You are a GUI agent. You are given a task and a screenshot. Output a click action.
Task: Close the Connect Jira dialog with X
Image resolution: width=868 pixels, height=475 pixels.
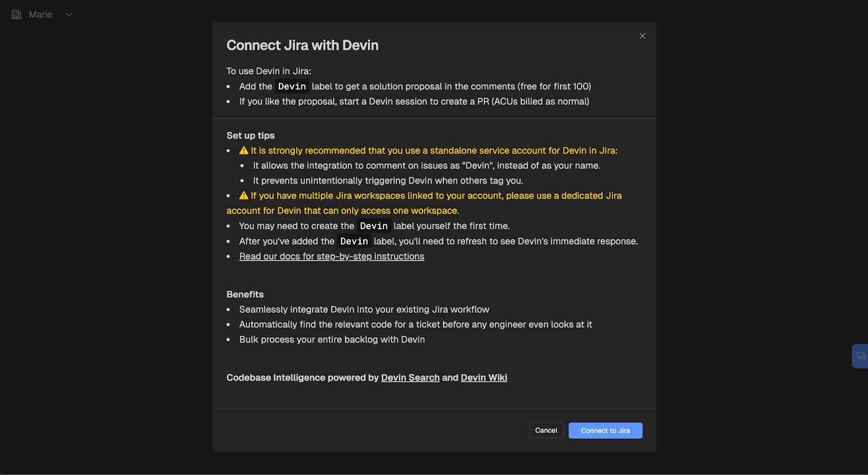pos(642,36)
